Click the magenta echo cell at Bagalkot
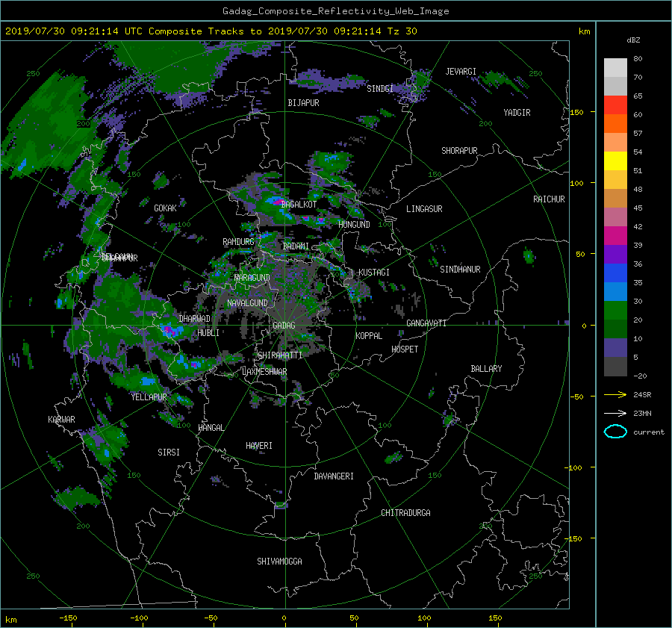 coord(277,200)
